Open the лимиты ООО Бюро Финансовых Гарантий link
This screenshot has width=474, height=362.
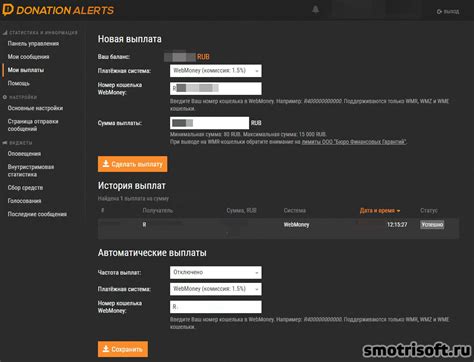click(x=354, y=142)
